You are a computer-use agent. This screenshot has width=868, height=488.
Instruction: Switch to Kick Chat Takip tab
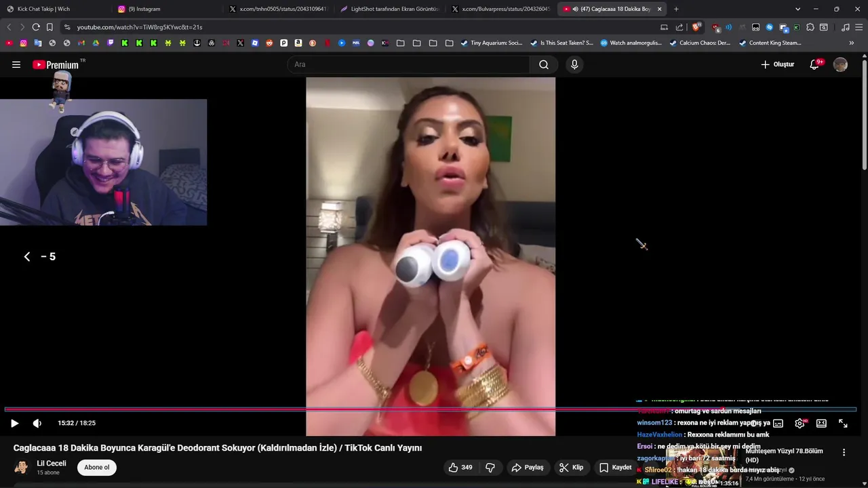point(54,9)
